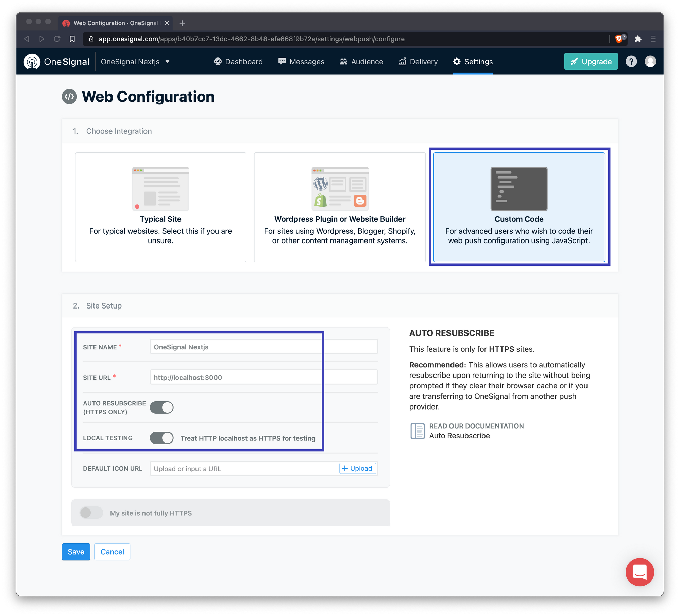This screenshot has width=680, height=616.
Task: Reload the page with refresh icon
Action: point(57,39)
